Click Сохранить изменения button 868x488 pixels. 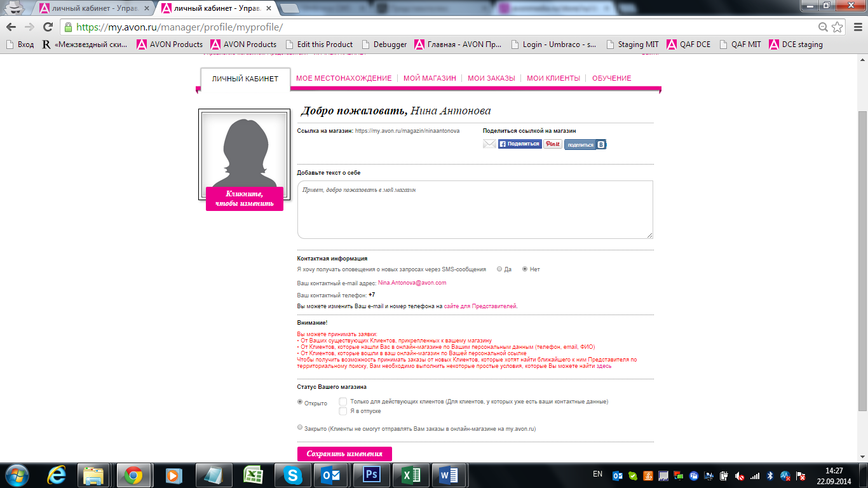pyautogui.click(x=344, y=454)
